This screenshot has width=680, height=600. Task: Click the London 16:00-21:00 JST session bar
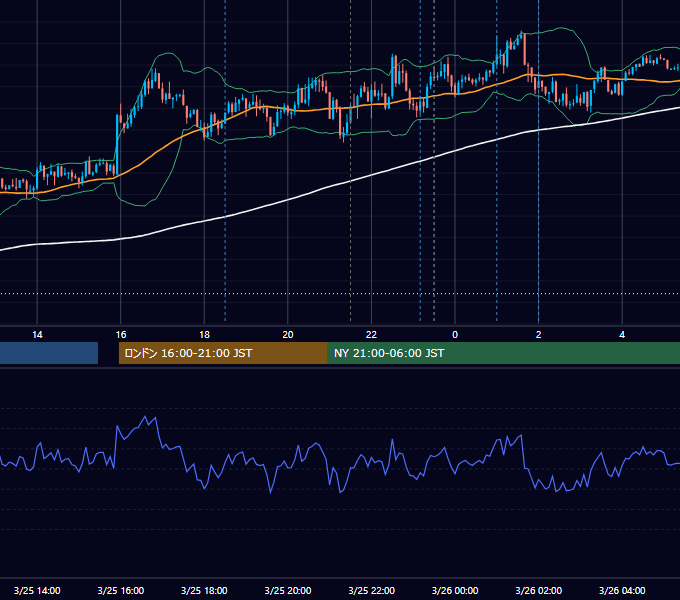click(223, 353)
